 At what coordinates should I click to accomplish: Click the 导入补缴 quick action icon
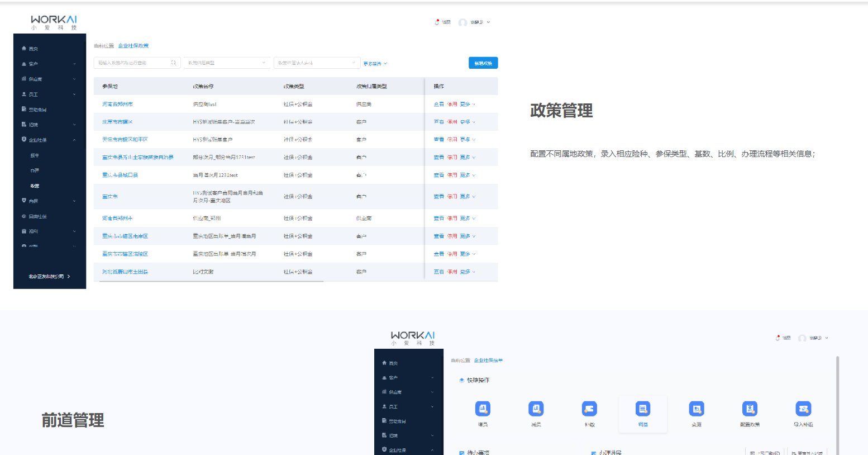803,409
